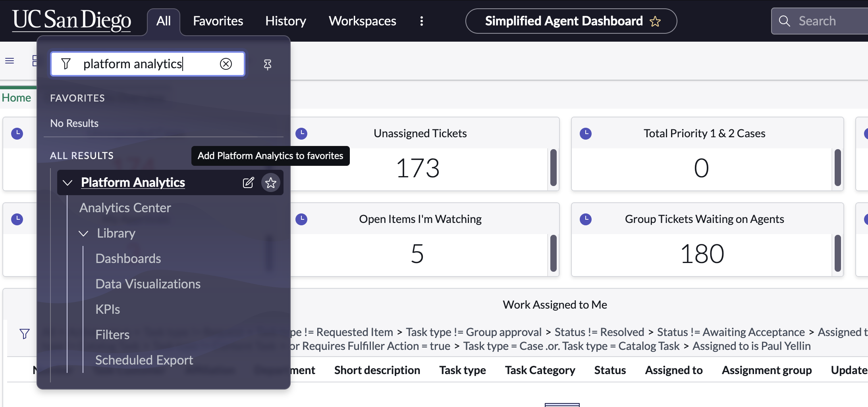The height and width of the screenshot is (407, 868).
Task: Sort by the Assignment group column
Action: click(x=767, y=370)
